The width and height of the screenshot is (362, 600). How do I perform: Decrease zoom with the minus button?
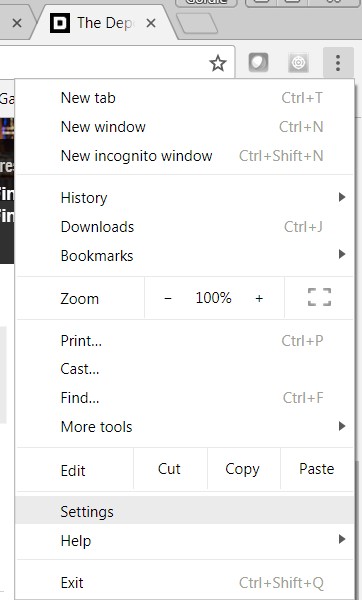(168, 298)
